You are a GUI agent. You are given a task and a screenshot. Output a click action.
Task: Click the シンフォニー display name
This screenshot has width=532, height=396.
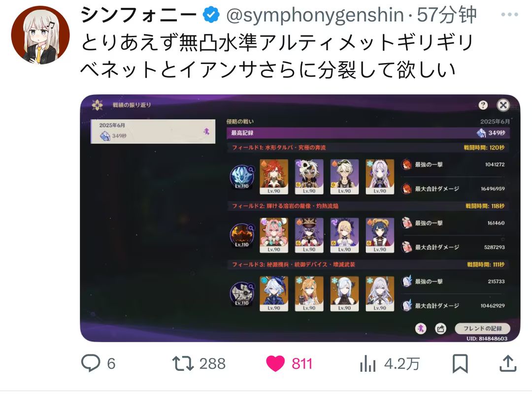point(139,15)
